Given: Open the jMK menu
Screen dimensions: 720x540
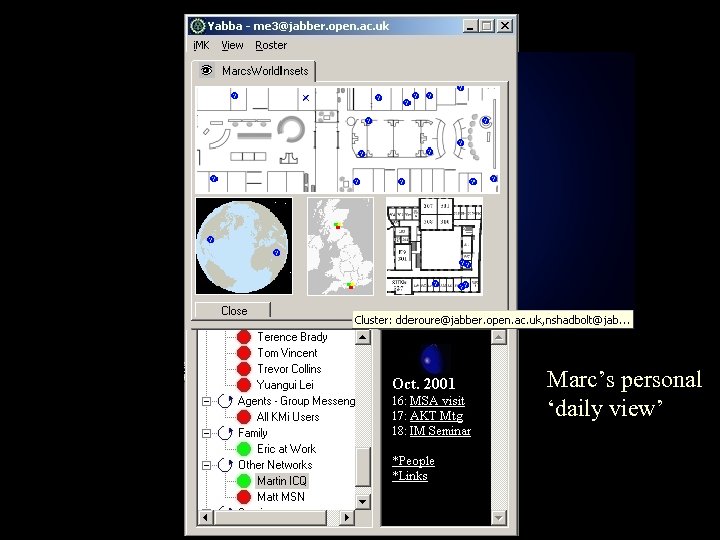Looking at the screenshot, I should pos(201,45).
